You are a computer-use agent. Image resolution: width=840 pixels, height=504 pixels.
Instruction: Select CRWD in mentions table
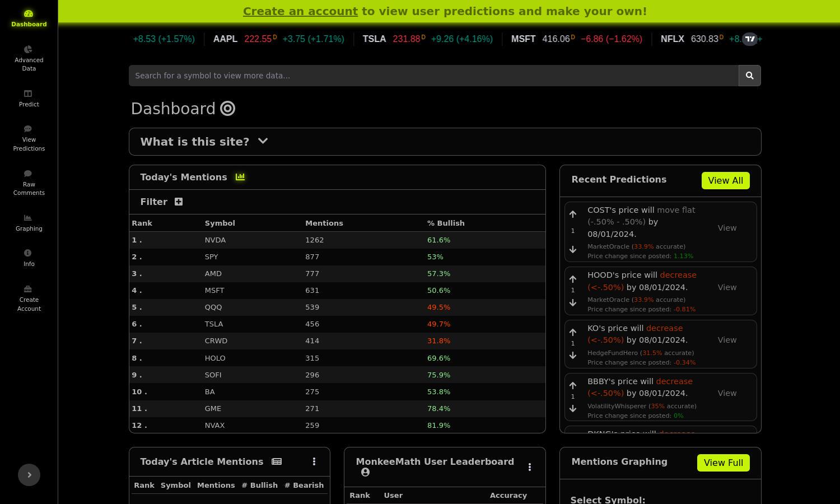pyautogui.click(x=216, y=340)
